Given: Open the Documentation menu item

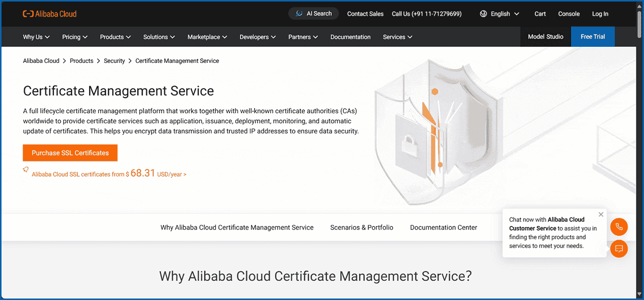Looking at the screenshot, I should point(350,37).
